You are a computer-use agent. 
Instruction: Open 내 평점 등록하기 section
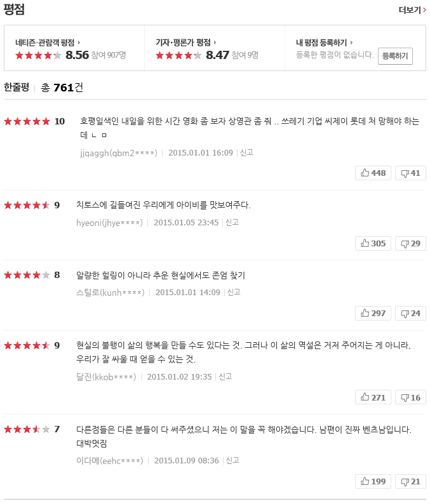tap(324, 43)
